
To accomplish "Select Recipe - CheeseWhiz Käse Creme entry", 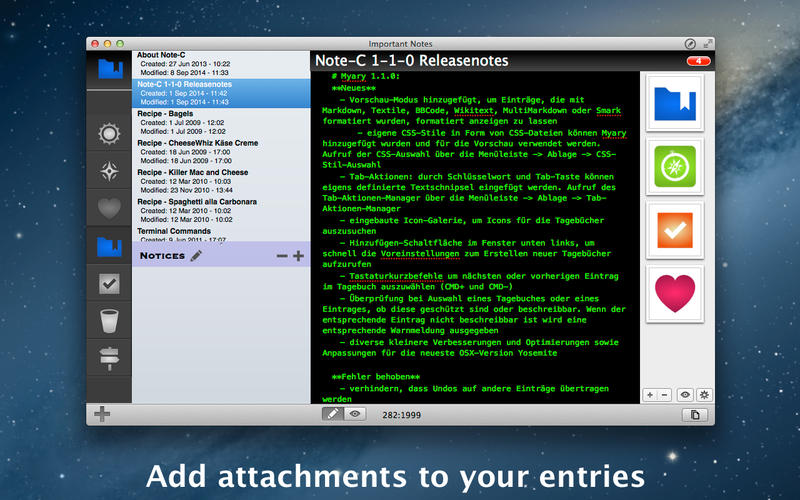I will (x=221, y=152).
